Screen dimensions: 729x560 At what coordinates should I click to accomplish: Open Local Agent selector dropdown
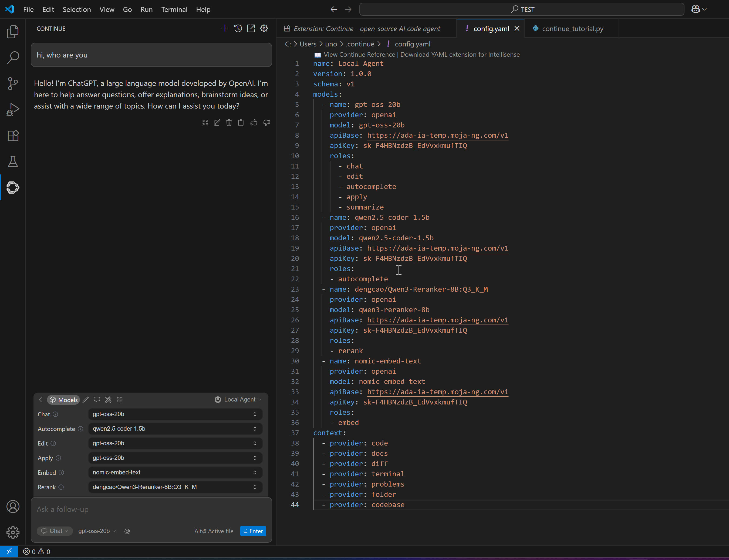pos(238,399)
